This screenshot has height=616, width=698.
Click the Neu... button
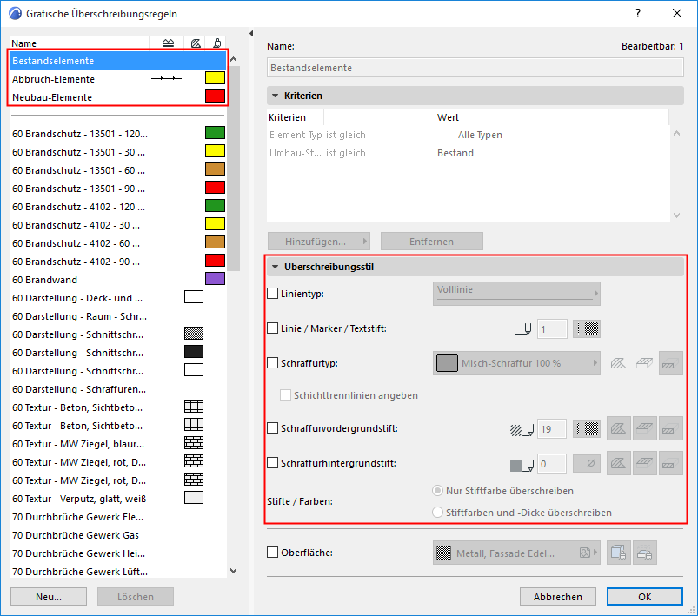coord(49,597)
